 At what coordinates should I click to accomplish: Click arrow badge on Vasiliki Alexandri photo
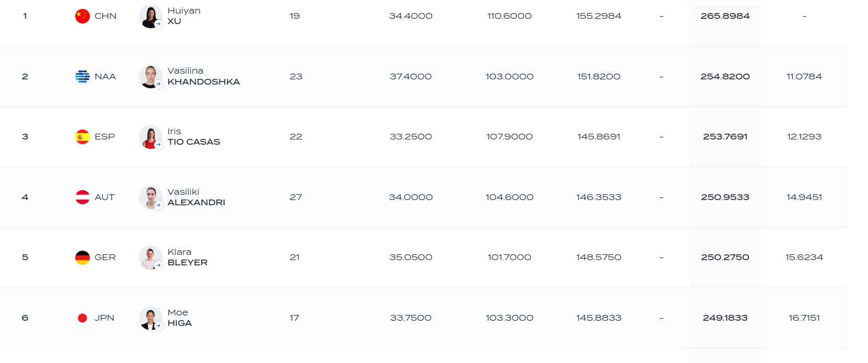click(158, 205)
